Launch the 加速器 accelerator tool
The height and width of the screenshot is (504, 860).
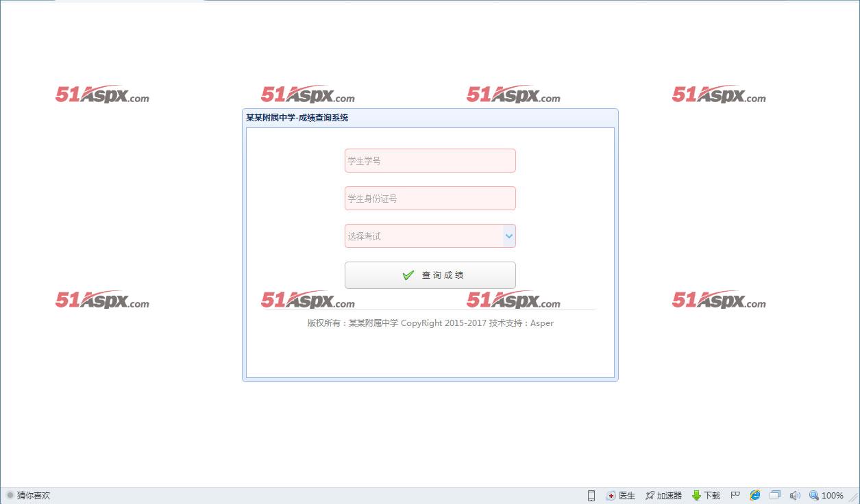pyautogui.click(x=663, y=496)
